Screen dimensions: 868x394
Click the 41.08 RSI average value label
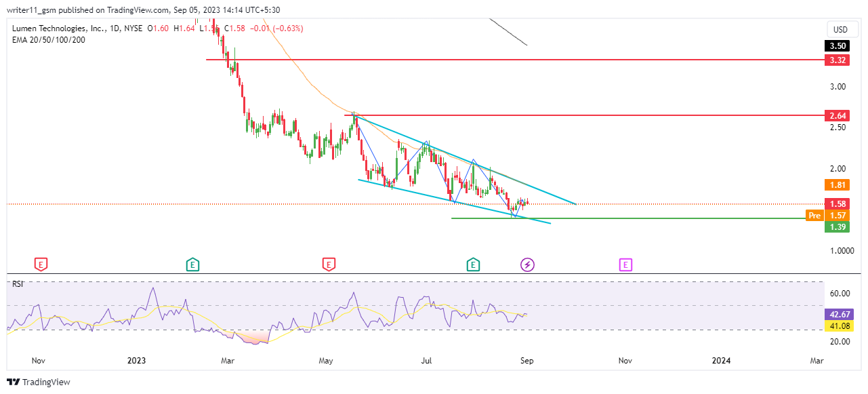(x=838, y=326)
